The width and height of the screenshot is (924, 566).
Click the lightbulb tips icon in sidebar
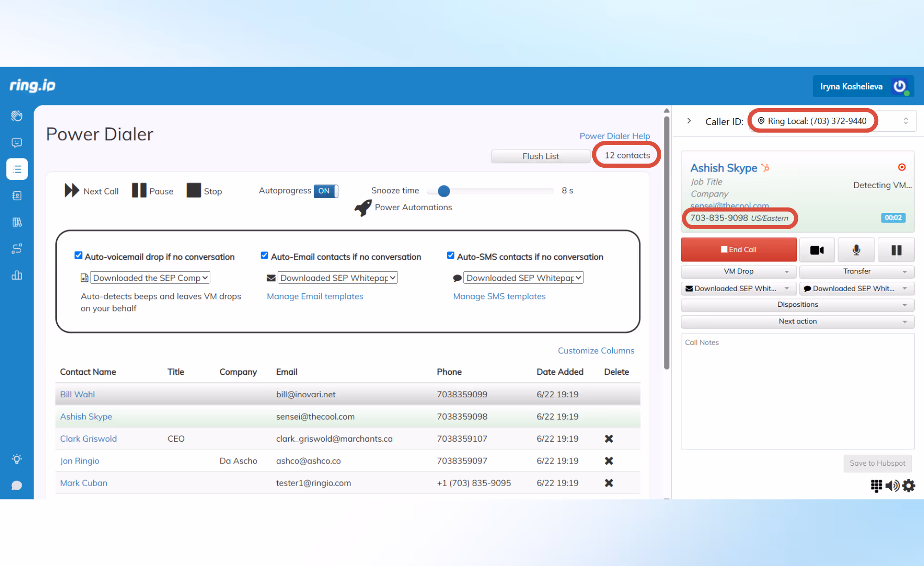point(17,459)
